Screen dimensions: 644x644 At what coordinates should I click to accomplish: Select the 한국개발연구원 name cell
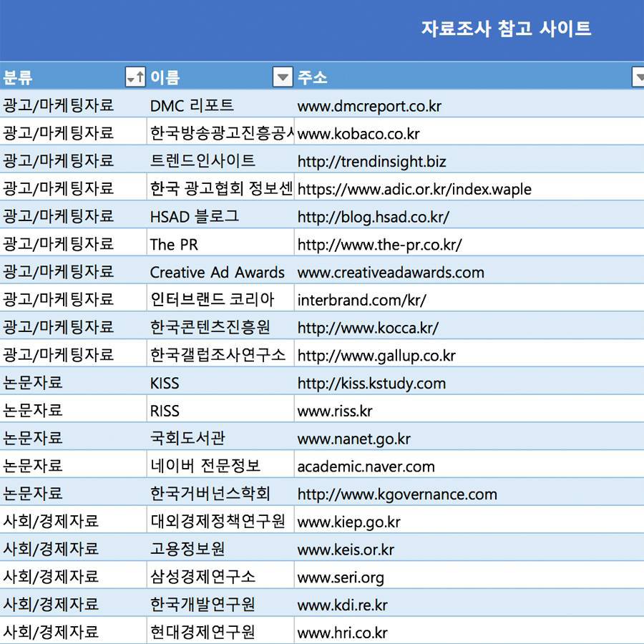[220, 603]
